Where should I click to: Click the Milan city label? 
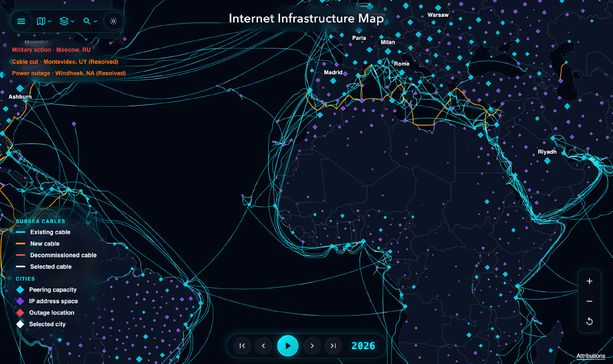tap(388, 42)
